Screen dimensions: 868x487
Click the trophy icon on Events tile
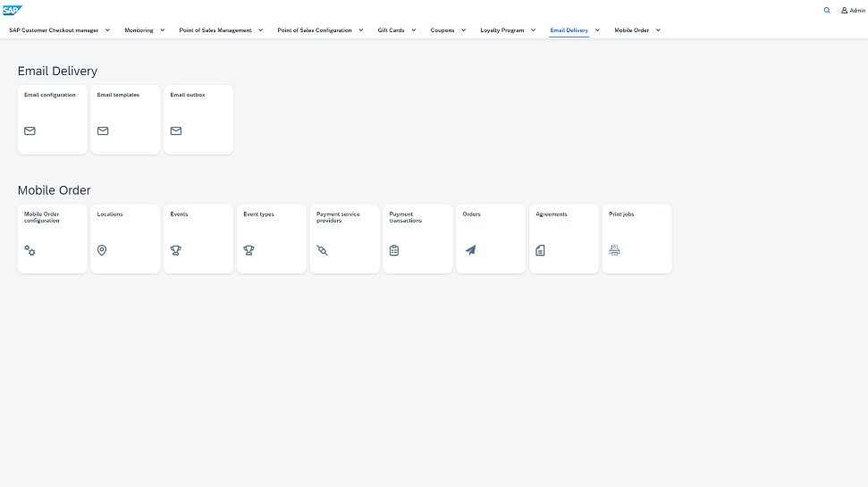tap(176, 251)
